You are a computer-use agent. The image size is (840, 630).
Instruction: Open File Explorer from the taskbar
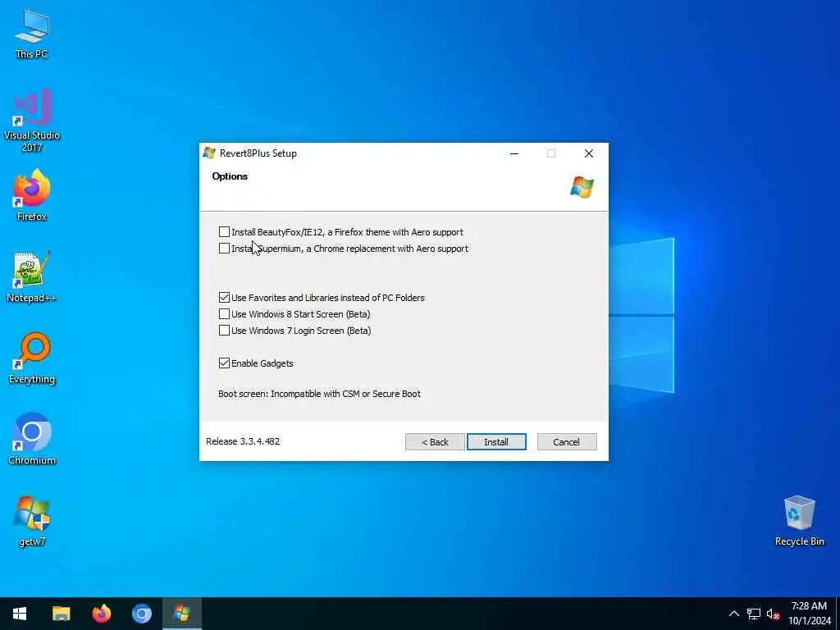point(61,614)
